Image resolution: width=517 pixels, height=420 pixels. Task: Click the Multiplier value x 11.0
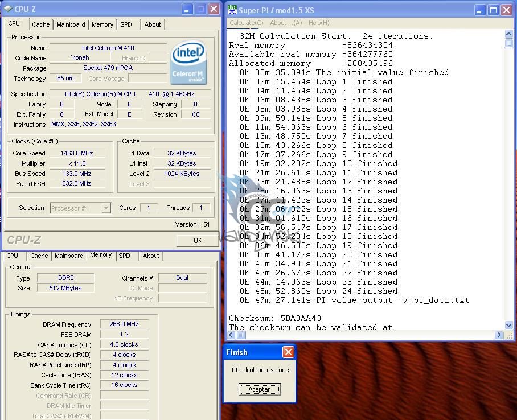tap(77, 163)
